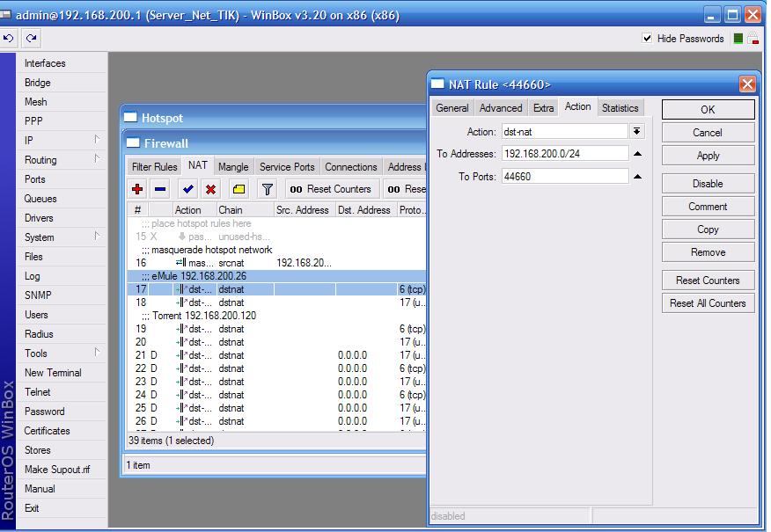The width and height of the screenshot is (771, 532).
Task: Collapse the To Ports field arrow
Action: click(638, 177)
